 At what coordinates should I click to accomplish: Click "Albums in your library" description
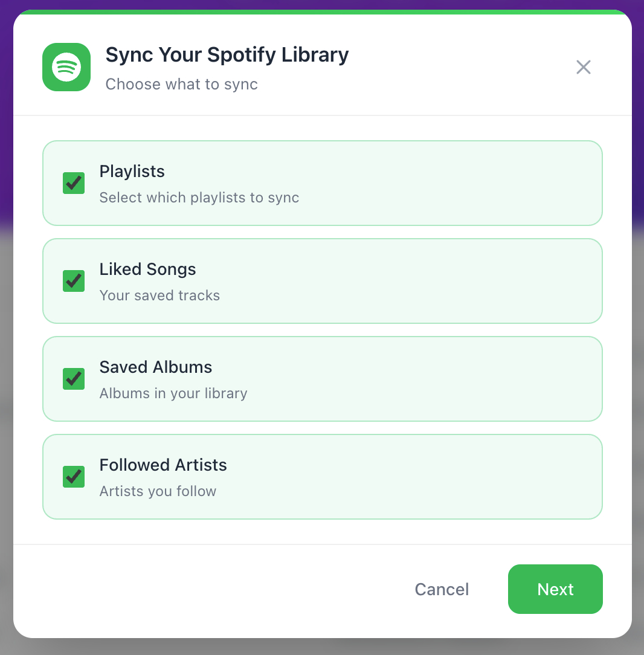click(173, 393)
